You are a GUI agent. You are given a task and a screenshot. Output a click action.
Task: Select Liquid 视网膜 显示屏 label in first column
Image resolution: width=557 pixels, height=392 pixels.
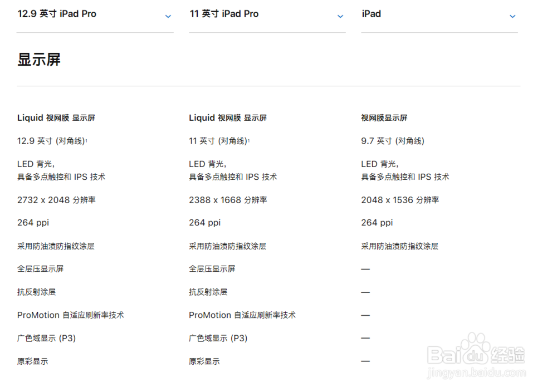tap(55, 117)
